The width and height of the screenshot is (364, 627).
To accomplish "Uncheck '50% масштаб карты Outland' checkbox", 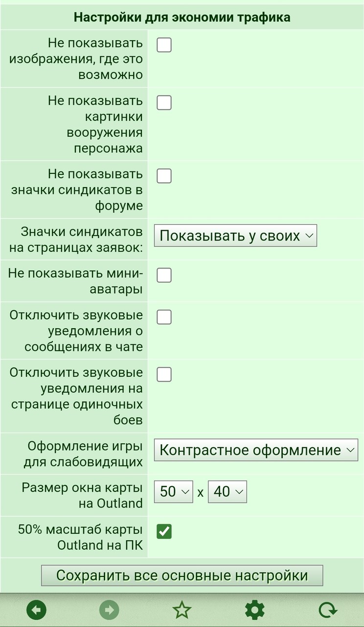I will click(164, 531).
